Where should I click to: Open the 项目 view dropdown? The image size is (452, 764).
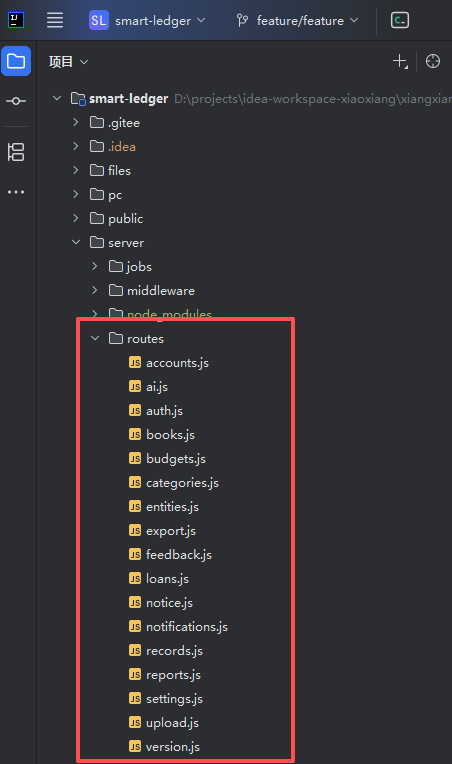click(x=69, y=62)
